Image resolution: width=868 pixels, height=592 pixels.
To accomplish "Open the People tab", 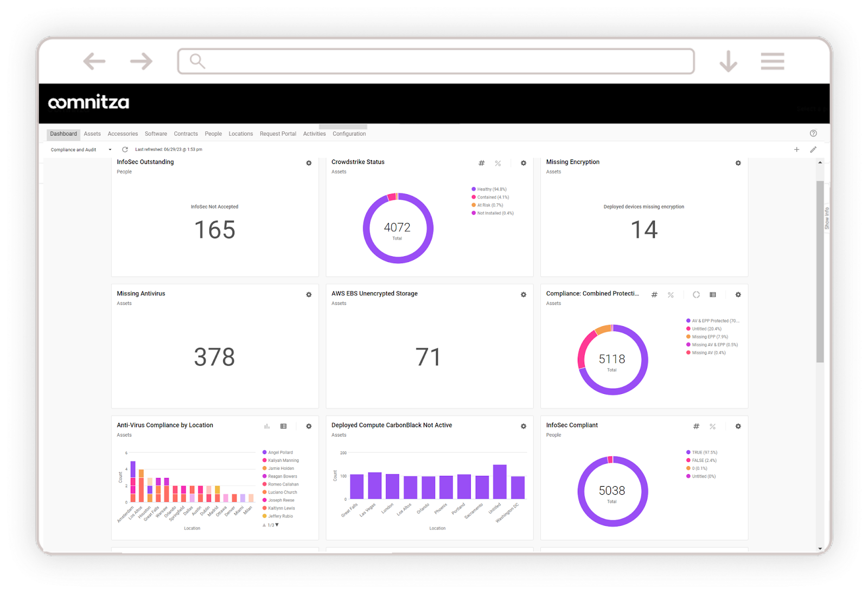I will 213,134.
